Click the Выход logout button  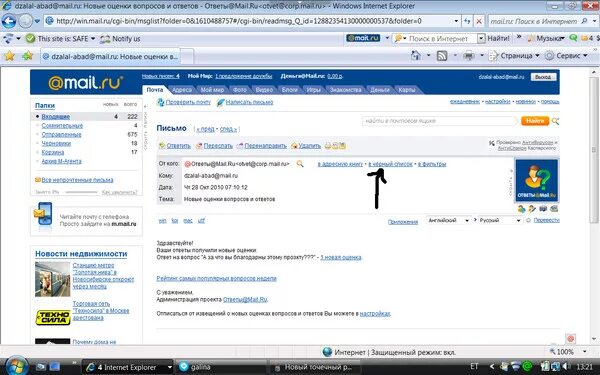(543, 77)
